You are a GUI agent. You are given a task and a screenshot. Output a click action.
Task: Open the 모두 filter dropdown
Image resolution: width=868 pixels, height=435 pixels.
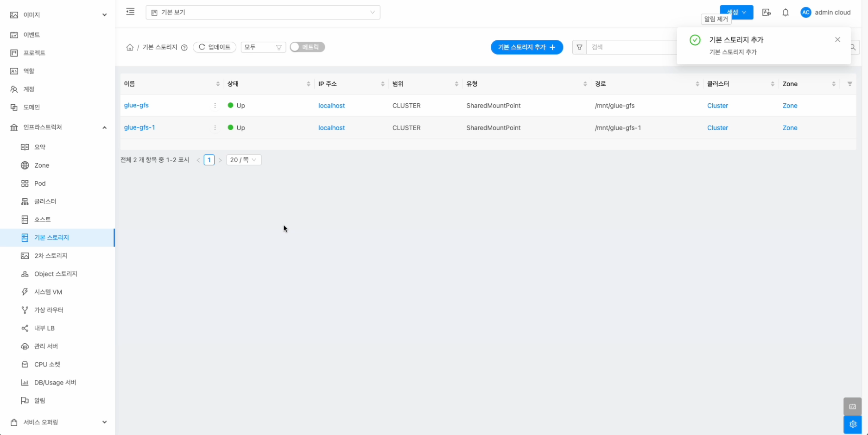click(x=263, y=47)
